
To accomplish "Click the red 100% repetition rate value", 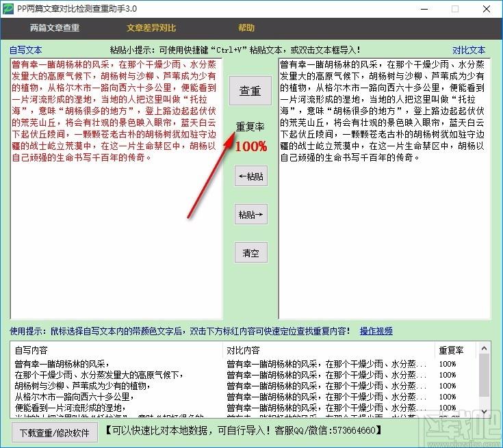I will [x=251, y=146].
